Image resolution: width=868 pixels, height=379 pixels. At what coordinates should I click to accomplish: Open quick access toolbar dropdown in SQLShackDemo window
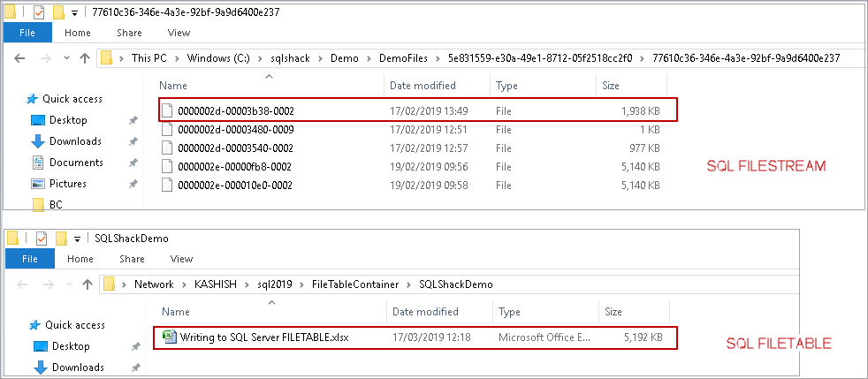point(77,239)
